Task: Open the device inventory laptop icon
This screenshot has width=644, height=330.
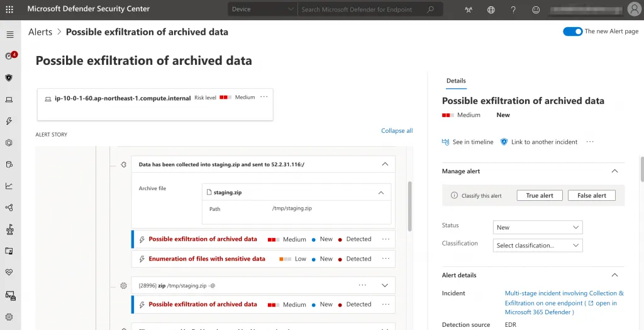Action: 9,100
